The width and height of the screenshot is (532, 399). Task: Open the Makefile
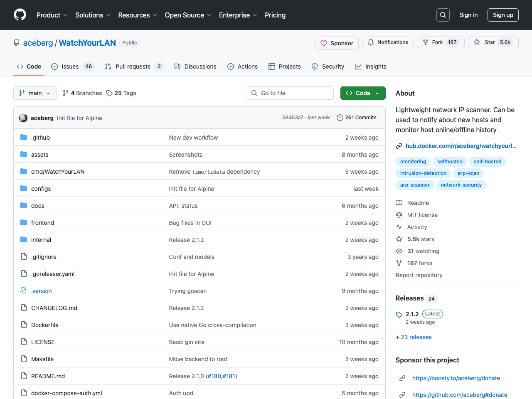click(x=42, y=359)
